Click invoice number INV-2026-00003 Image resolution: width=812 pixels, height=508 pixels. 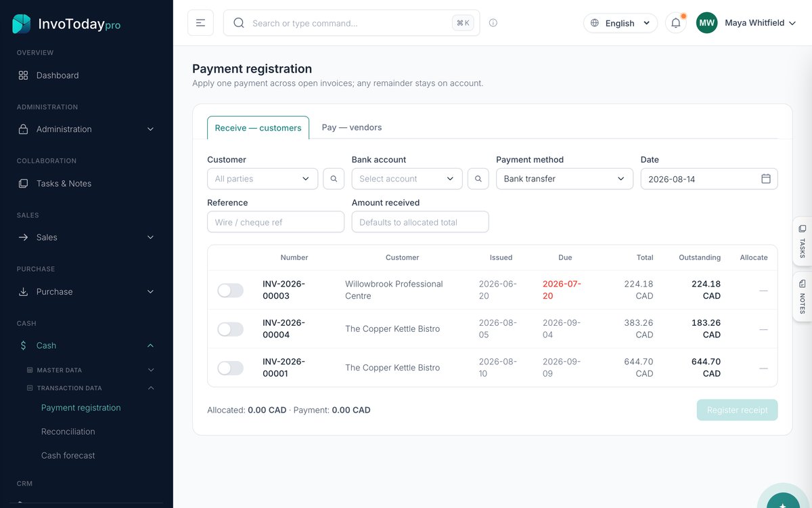[284, 290]
